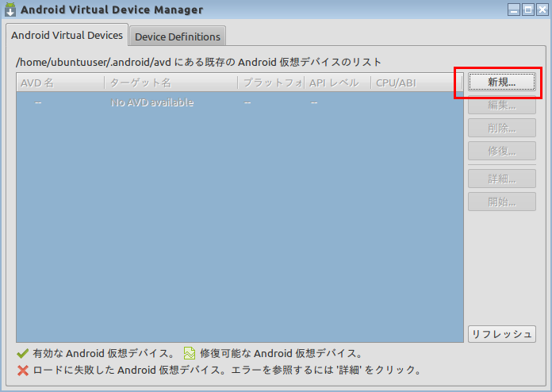Click the API レベル column header
The image size is (552, 392).
337,83
